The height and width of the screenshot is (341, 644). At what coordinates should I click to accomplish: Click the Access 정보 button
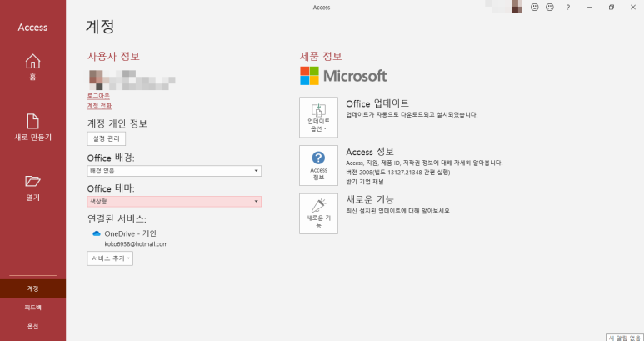point(319,165)
